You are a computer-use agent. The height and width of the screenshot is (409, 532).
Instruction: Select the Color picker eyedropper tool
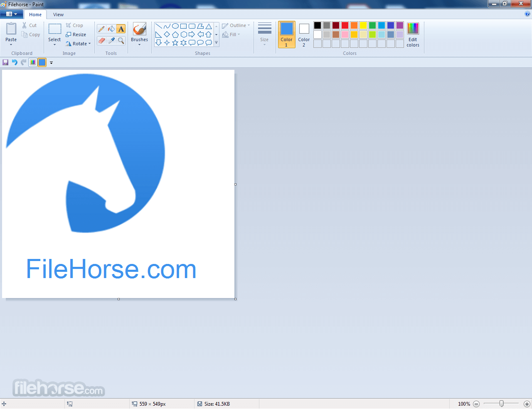111,40
